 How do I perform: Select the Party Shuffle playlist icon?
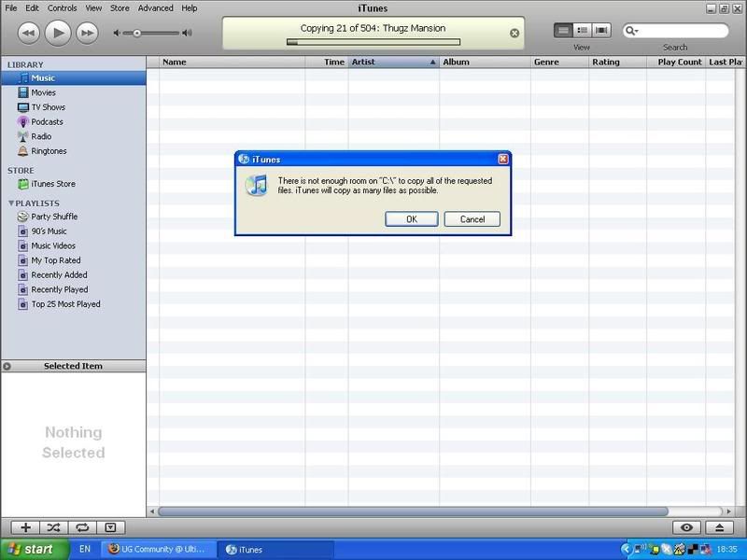[x=22, y=217]
